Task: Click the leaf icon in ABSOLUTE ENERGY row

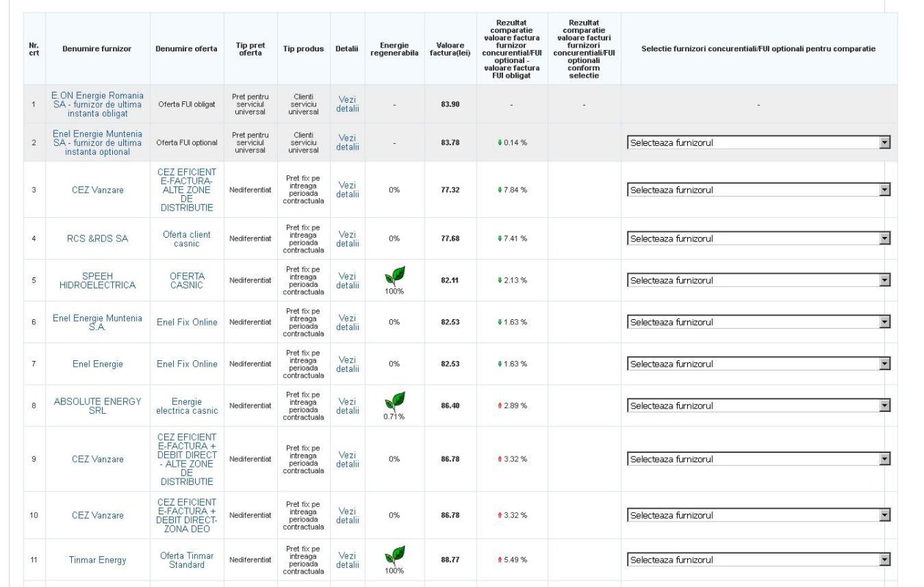Action: click(x=395, y=401)
